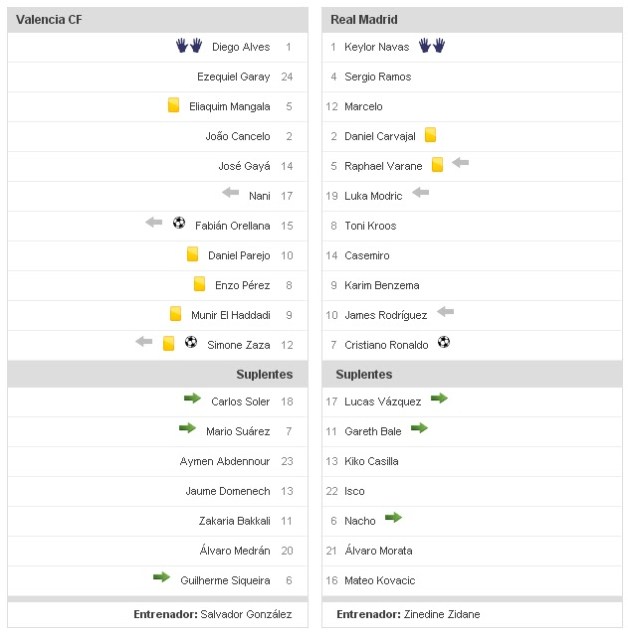This screenshot has width=628, height=639.
Task: Click Nani's grey substituted-off arrow
Action: [x=230, y=195]
